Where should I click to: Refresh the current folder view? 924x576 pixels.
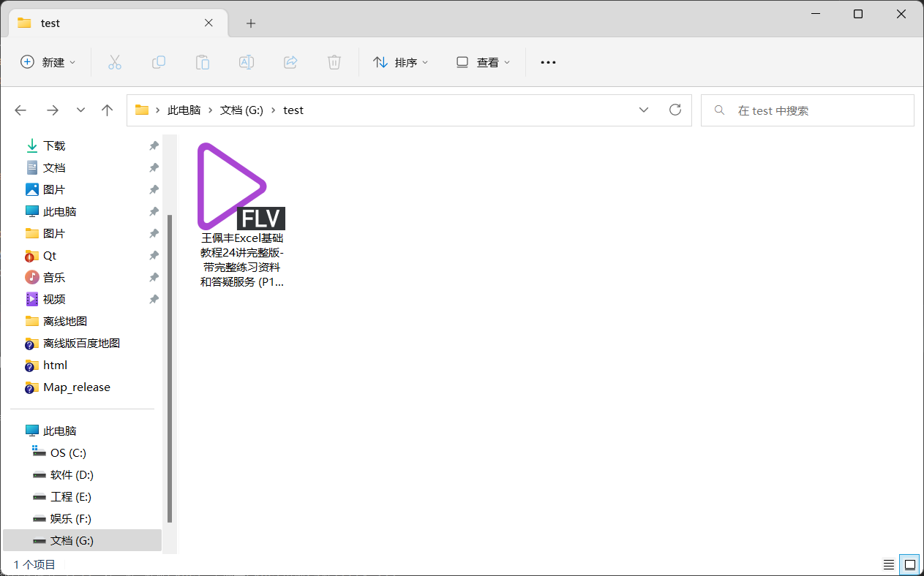675,110
